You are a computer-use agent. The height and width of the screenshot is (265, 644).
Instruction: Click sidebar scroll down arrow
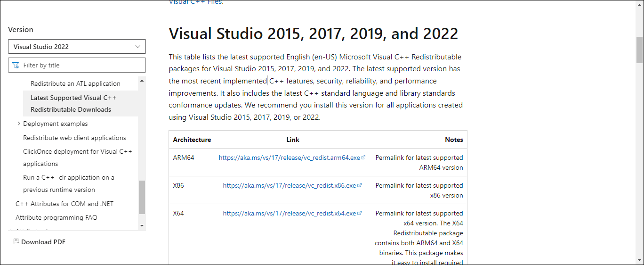(142, 226)
